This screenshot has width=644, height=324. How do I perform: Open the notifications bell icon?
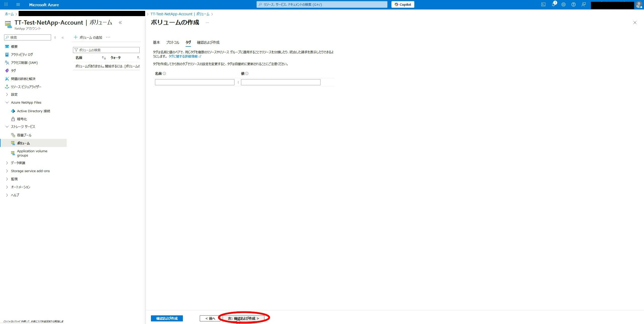[x=553, y=5]
